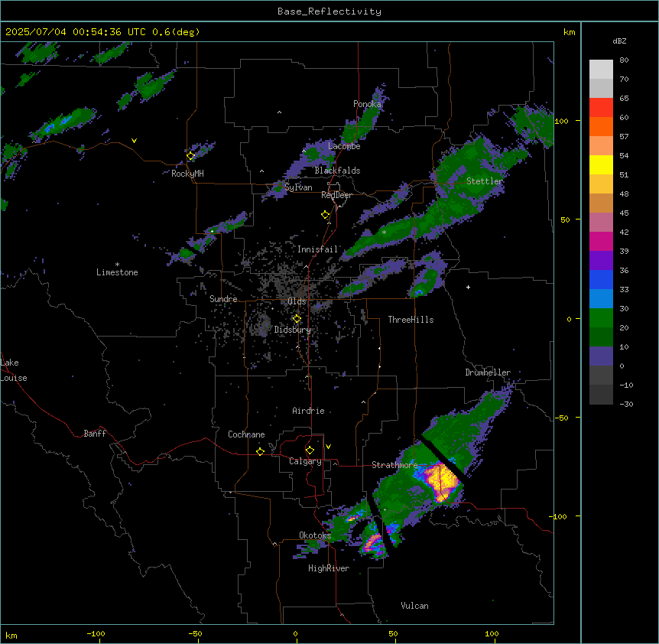Click the Banff label
The width and height of the screenshot is (659, 644).
(95, 434)
